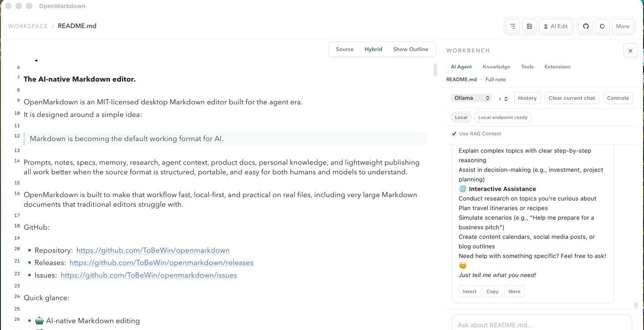Open the openmarkdown Releases link
Viewport: 644px width, 330px height.
click(162, 263)
